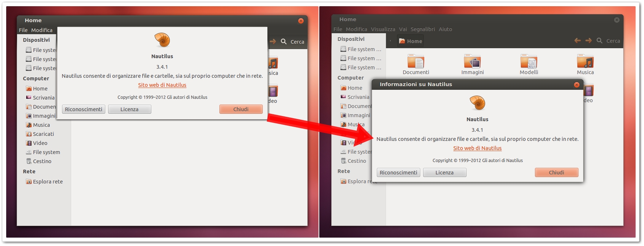Open the Sito web di Nautilus link in the left dialog
Image resolution: width=644 pixels, height=246 pixels.
pyautogui.click(x=162, y=85)
